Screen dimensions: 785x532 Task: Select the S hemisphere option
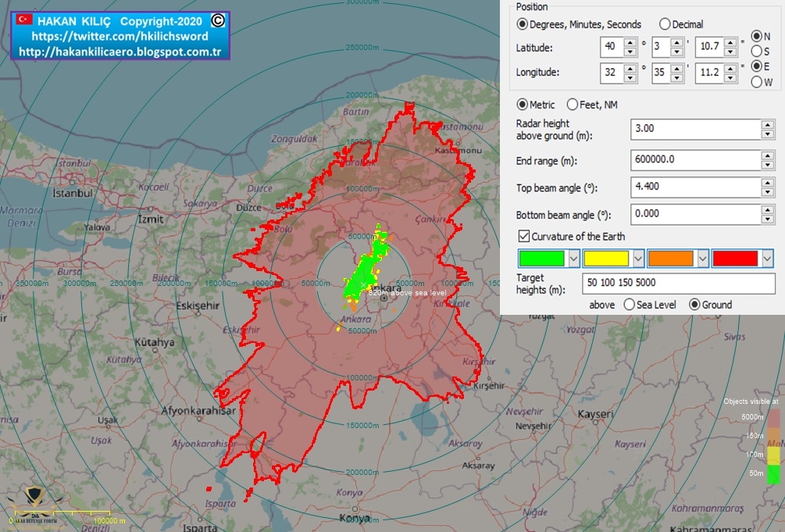click(756, 52)
